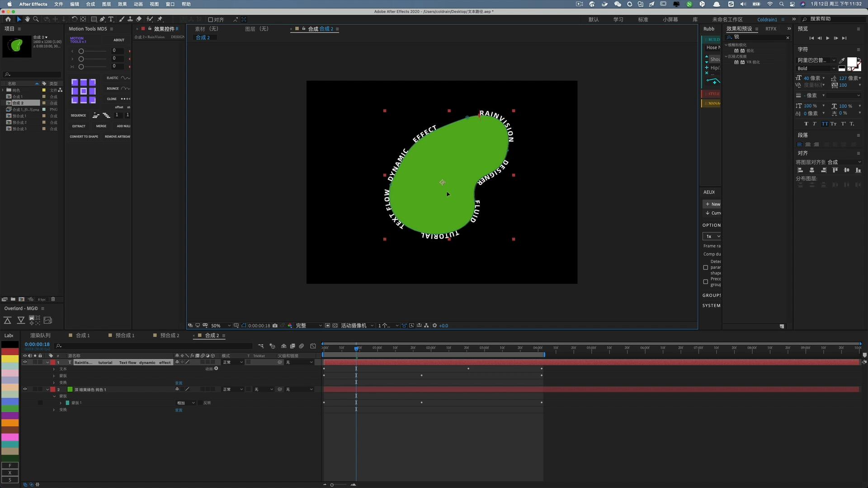Select the Selection (arrow) tool
Image resolution: width=868 pixels, height=488 pixels.
pos(19,19)
